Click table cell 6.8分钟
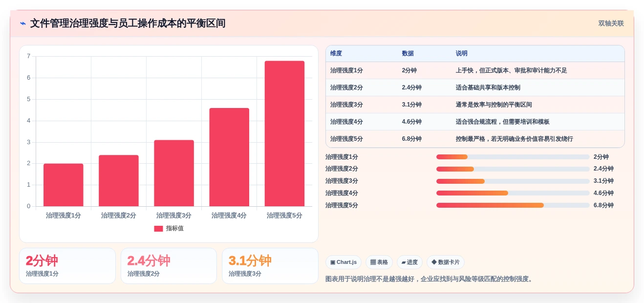Screen dimensions: 644x303 [x=412, y=139]
